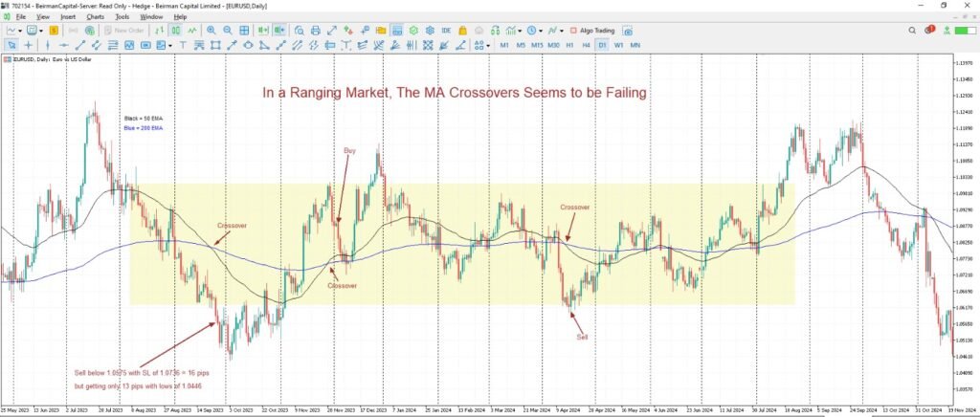This screenshot has height=417, width=980.
Task: Switch to the H4 timeframe
Action: (x=586, y=45)
